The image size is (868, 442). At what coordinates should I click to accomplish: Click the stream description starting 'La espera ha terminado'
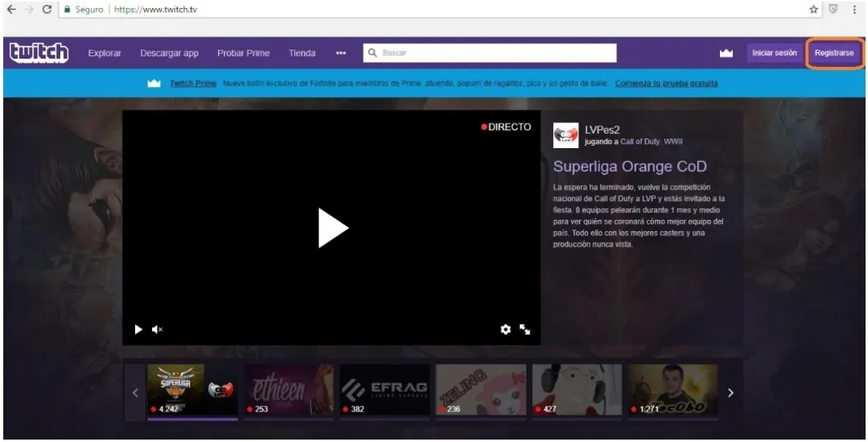pyautogui.click(x=639, y=216)
